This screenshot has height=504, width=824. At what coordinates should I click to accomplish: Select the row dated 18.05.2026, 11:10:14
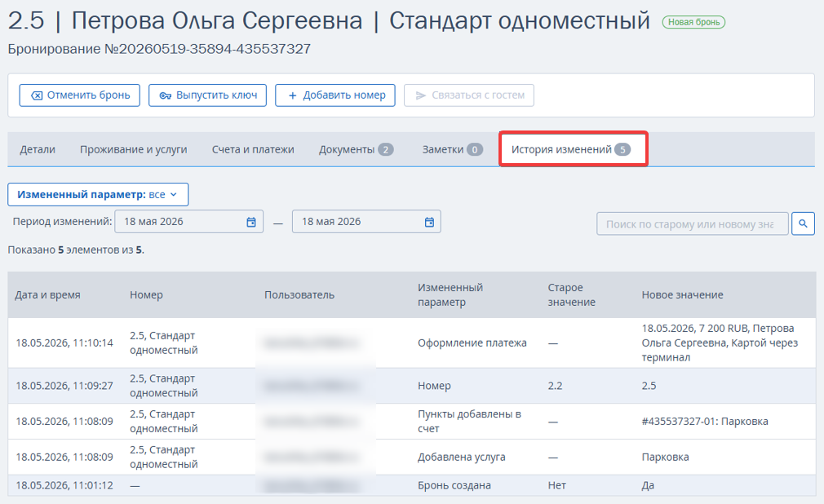(411, 343)
